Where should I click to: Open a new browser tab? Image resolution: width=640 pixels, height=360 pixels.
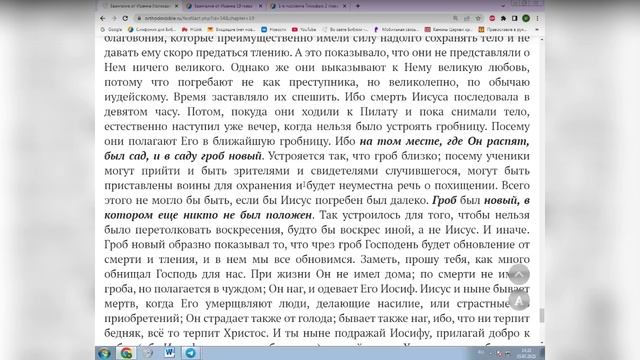[358, 6]
